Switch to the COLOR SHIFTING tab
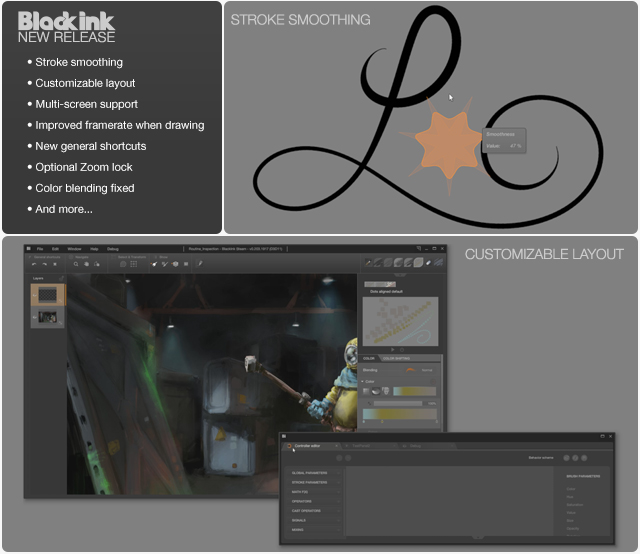 pyautogui.click(x=396, y=358)
